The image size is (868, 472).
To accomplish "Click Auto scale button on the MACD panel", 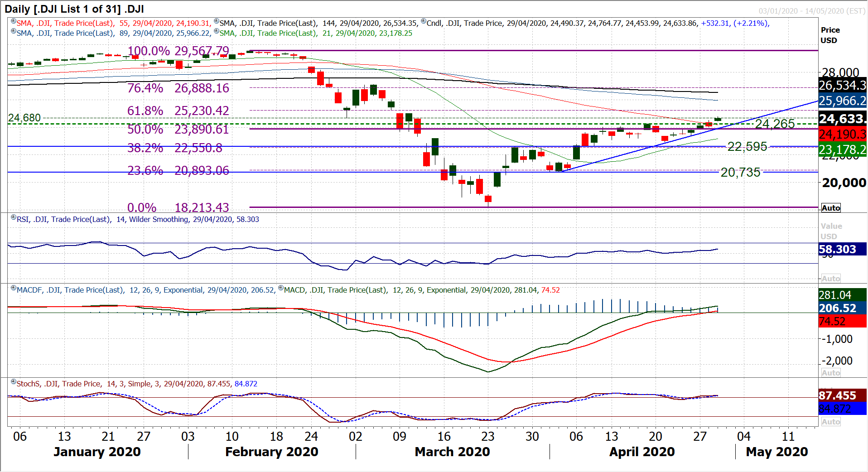I will [x=831, y=373].
